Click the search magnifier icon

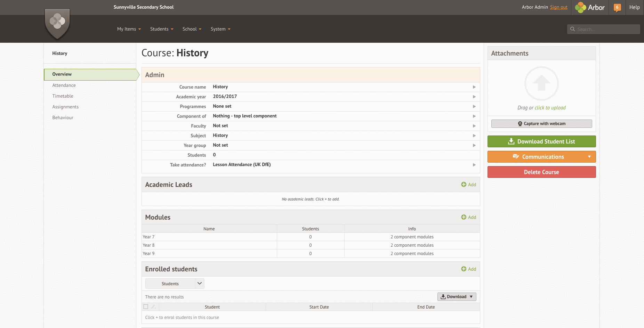(x=572, y=29)
